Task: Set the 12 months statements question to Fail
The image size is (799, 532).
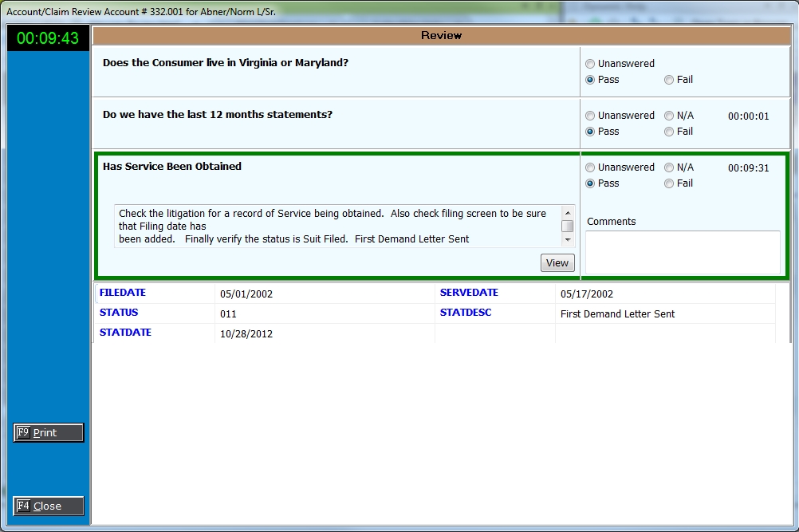Action: pos(669,132)
